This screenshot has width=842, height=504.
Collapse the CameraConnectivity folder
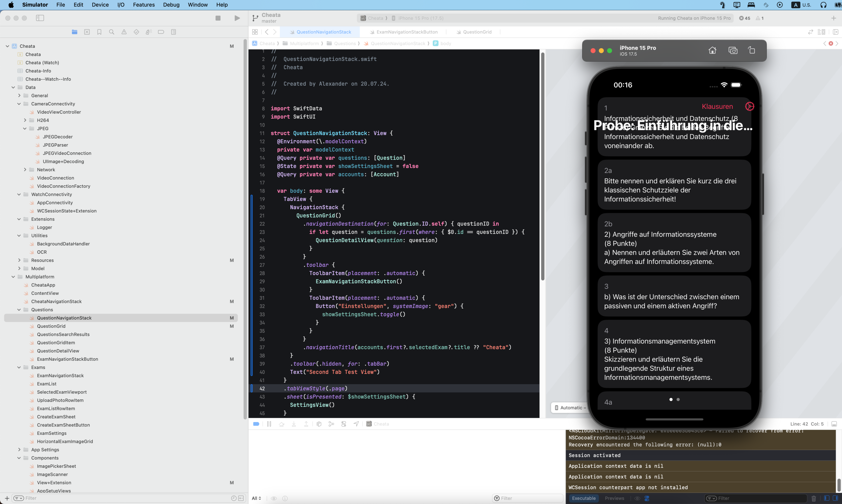[19, 104]
